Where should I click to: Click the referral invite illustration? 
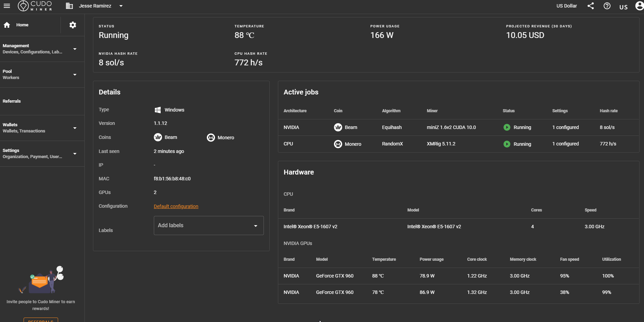point(41,280)
